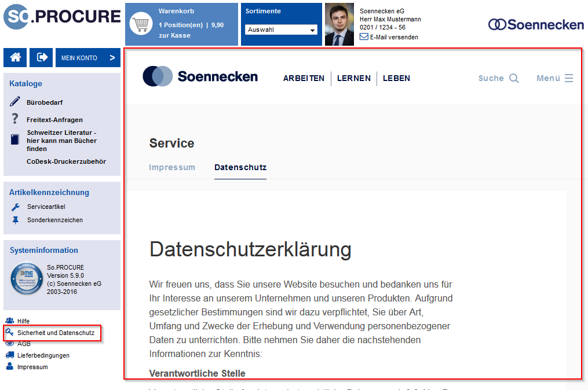Click the pencil icon next to Bürobedarf
Viewport: 588px width, 390px height.
(15, 101)
